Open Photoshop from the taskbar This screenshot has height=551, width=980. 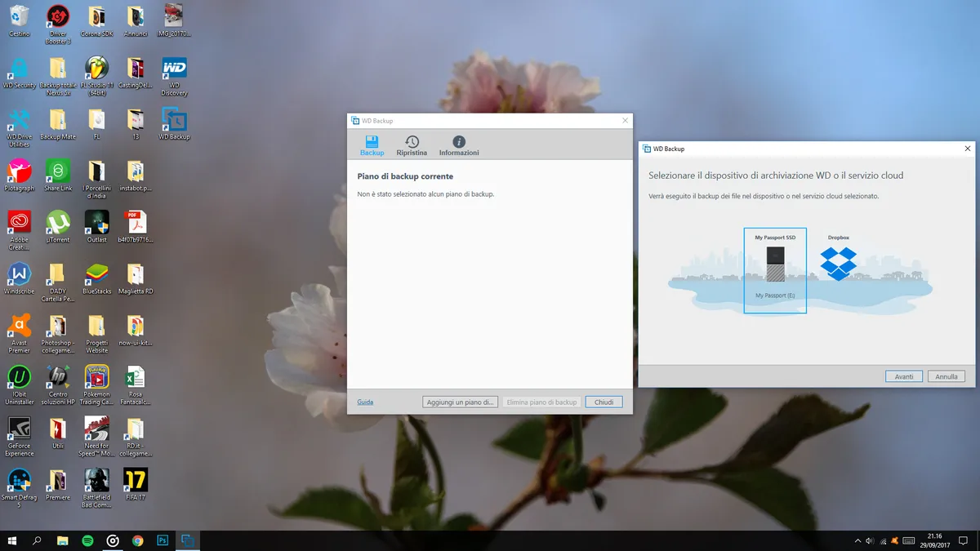[x=163, y=540]
